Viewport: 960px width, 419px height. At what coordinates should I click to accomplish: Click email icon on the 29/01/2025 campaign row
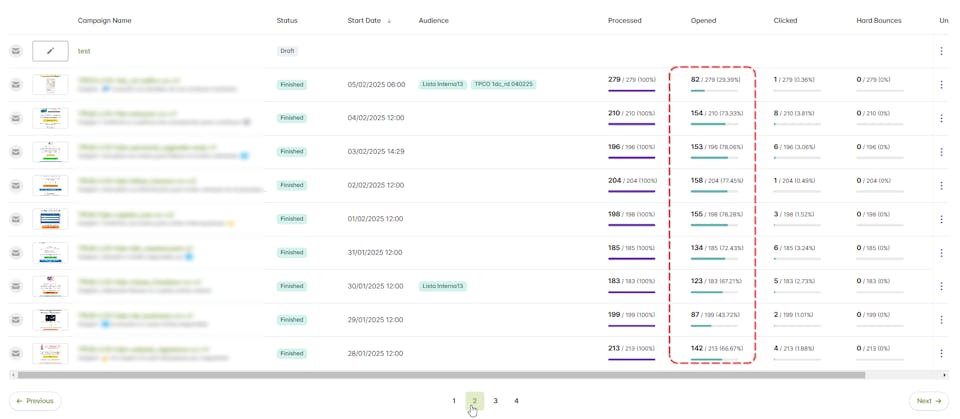coord(16,320)
